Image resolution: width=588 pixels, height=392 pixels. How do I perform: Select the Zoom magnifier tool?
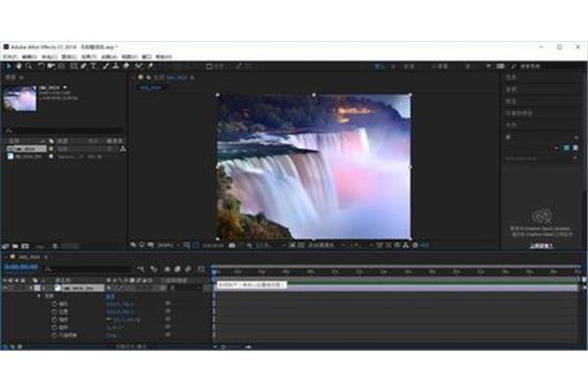tap(28, 66)
